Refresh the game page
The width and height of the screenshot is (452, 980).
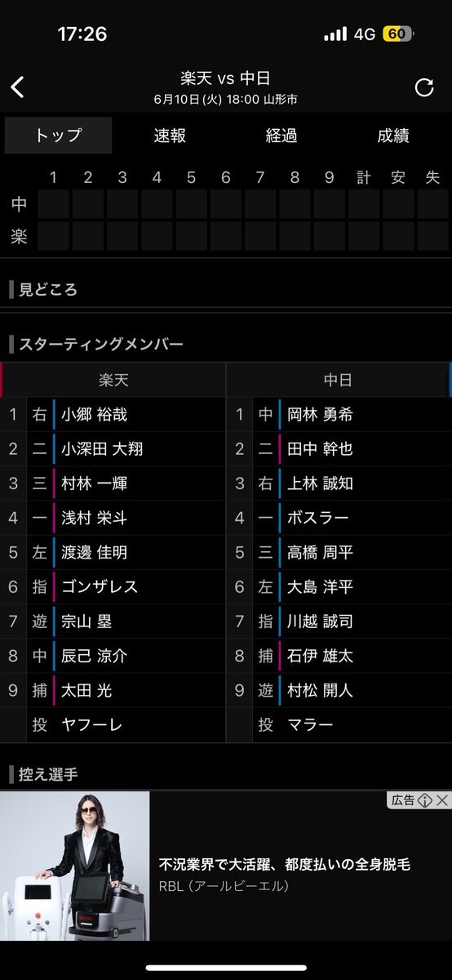point(424,87)
